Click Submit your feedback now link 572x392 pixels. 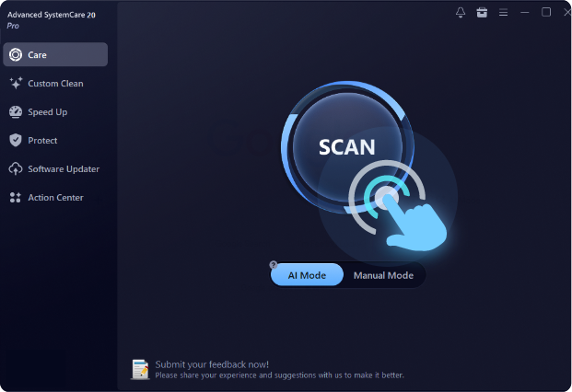(x=212, y=364)
